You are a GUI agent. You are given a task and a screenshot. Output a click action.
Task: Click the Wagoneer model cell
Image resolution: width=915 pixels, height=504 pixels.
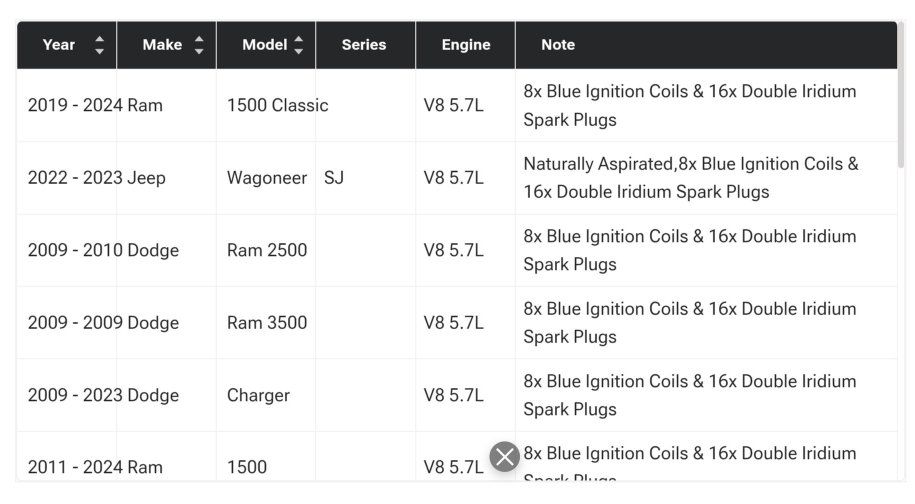tap(267, 178)
